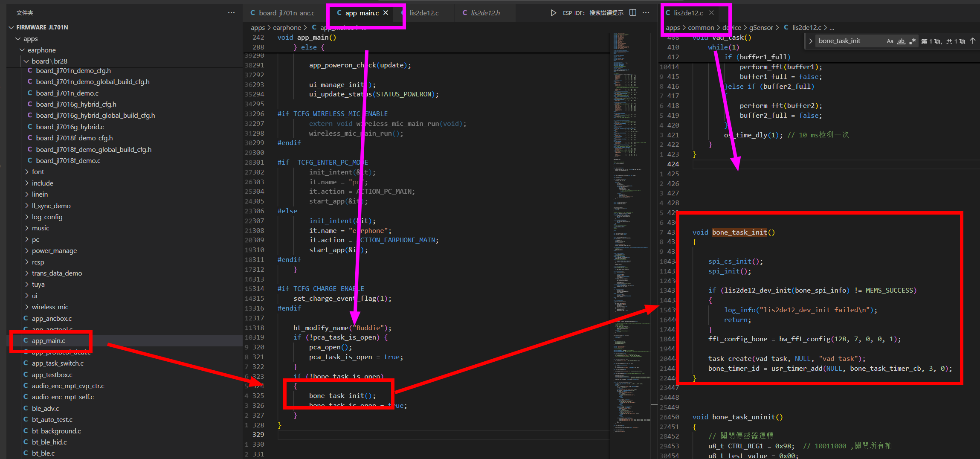Close the app_main.c tab
The image size is (980, 459).
click(x=386, y=13)
